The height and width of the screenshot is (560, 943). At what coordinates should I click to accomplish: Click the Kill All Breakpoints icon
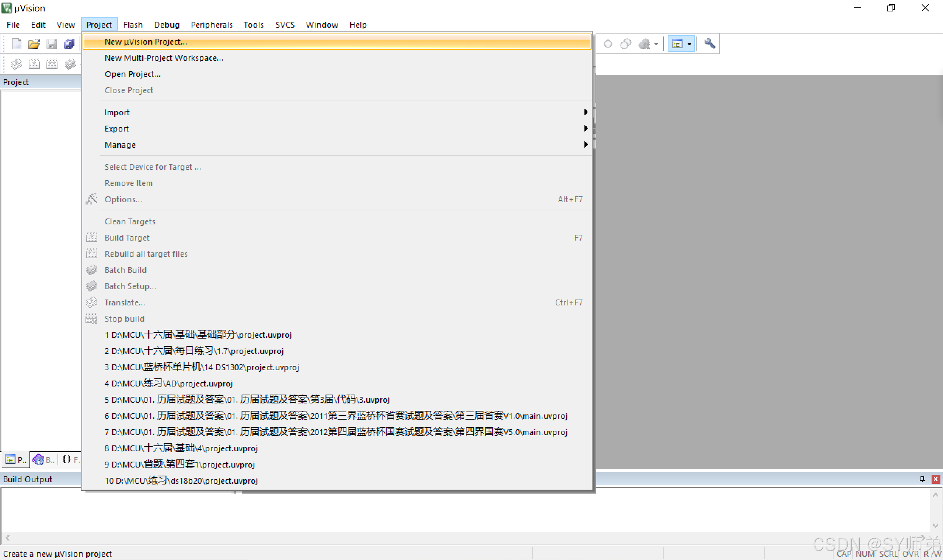click(644, 44)
